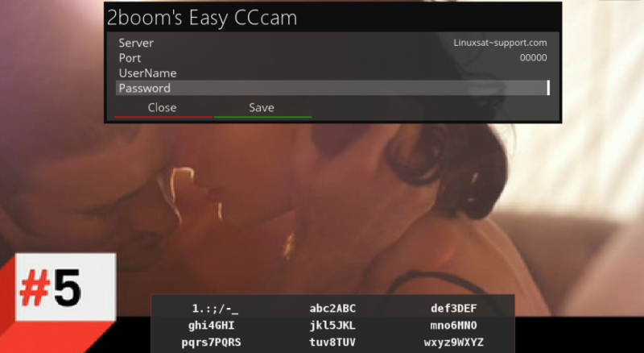Tap the 'pqrs7PQRS' keypad key
The image size is (644, 353).
point(212,343)
